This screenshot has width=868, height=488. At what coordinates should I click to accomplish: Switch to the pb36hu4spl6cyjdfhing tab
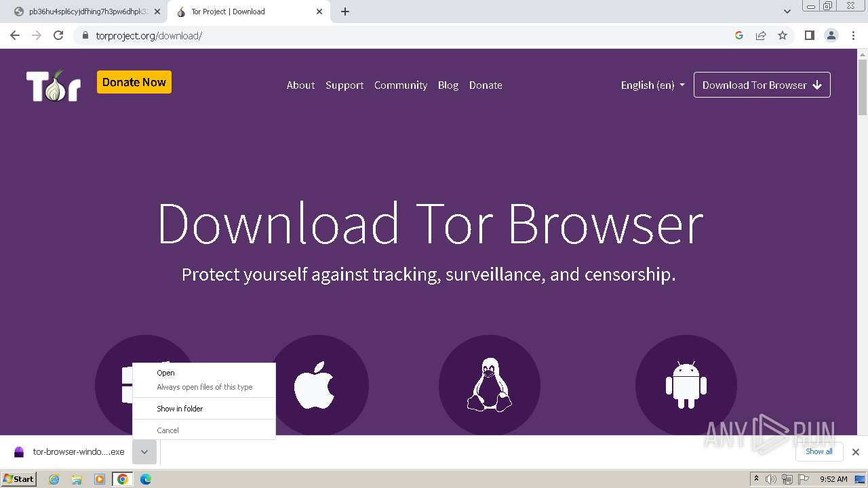coord(87,12)
